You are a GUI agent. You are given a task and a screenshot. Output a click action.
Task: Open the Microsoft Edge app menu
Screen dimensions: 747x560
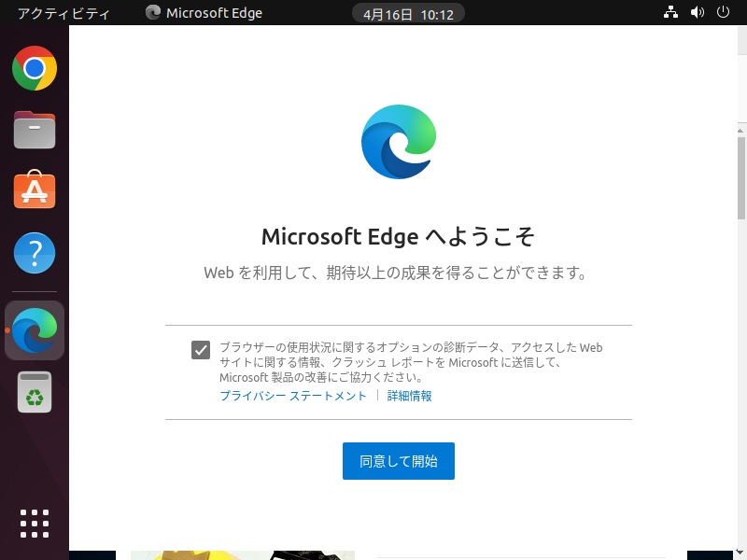point(204,13)
